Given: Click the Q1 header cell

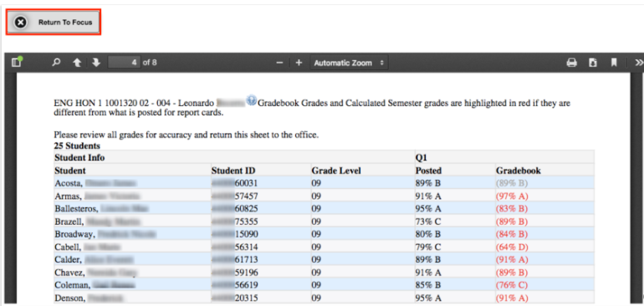Looking at the screenshot, I should click(x=504, y=157).
